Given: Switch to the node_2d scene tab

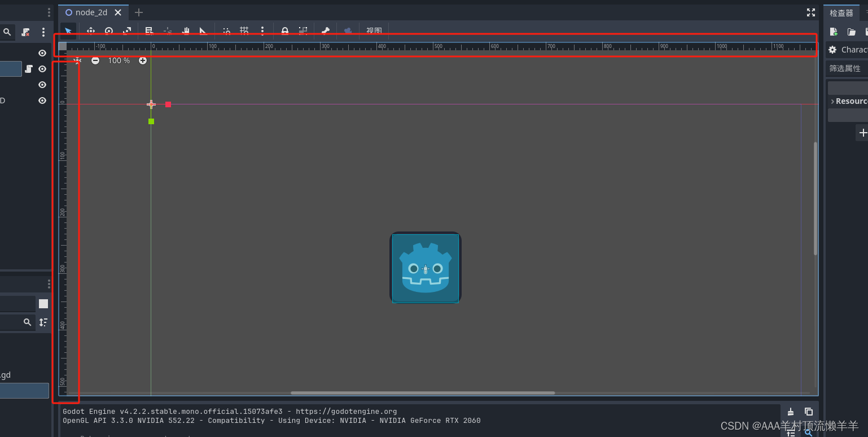Looking at the screenshot, I should tap(91, 12).
